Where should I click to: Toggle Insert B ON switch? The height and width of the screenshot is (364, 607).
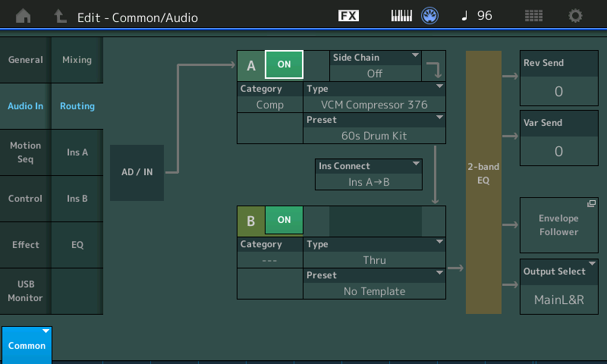[x=284, y=220]
